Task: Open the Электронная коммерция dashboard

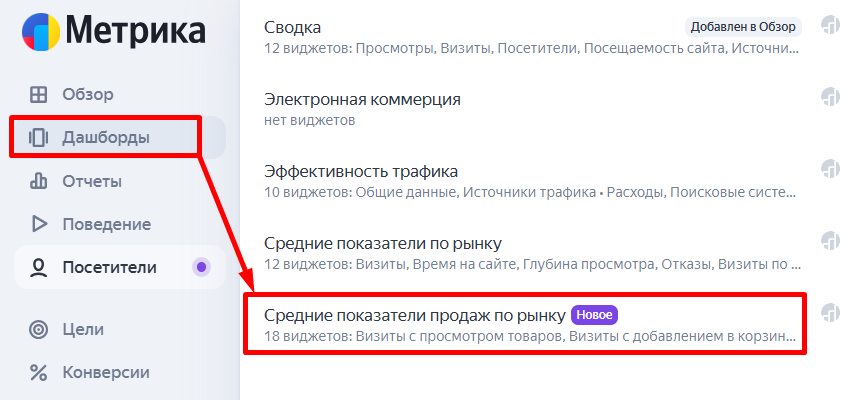Action: 362,99
